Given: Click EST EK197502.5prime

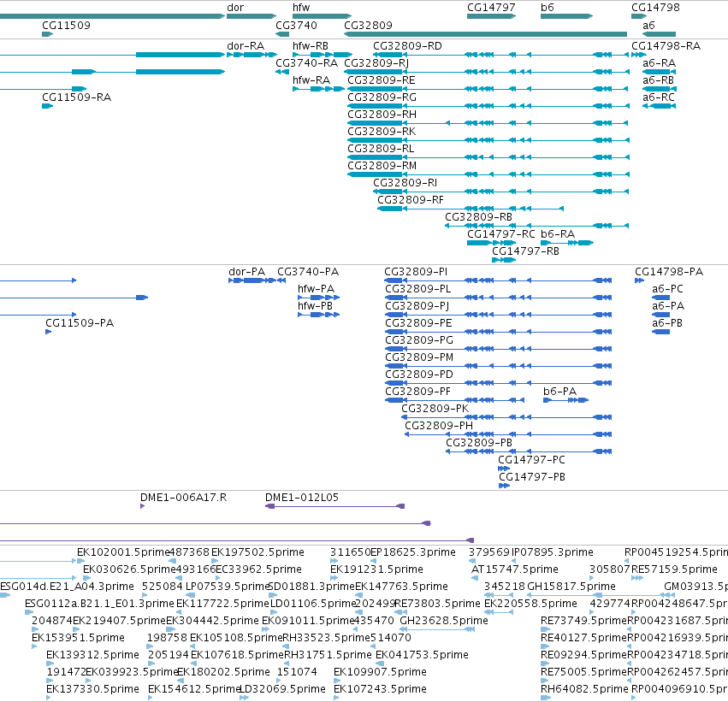Looking at the screenshot, I should (257, 552).
